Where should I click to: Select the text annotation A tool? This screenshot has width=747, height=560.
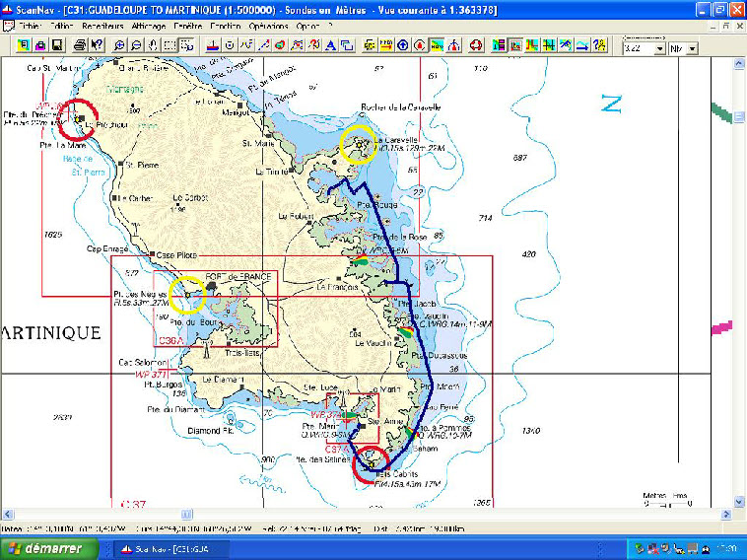point(330,45)
